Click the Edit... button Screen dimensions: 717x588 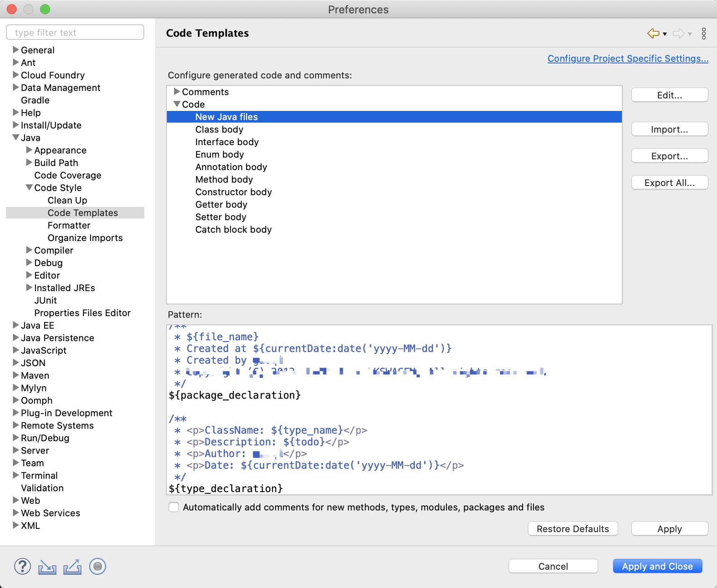coord(669,95)
